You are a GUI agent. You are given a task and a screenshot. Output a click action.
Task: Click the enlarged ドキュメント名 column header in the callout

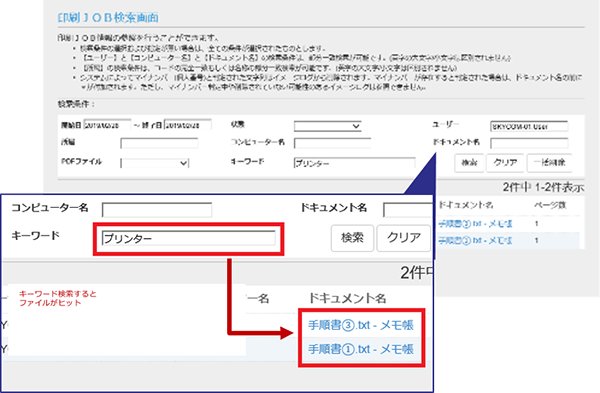coord(347,298)
